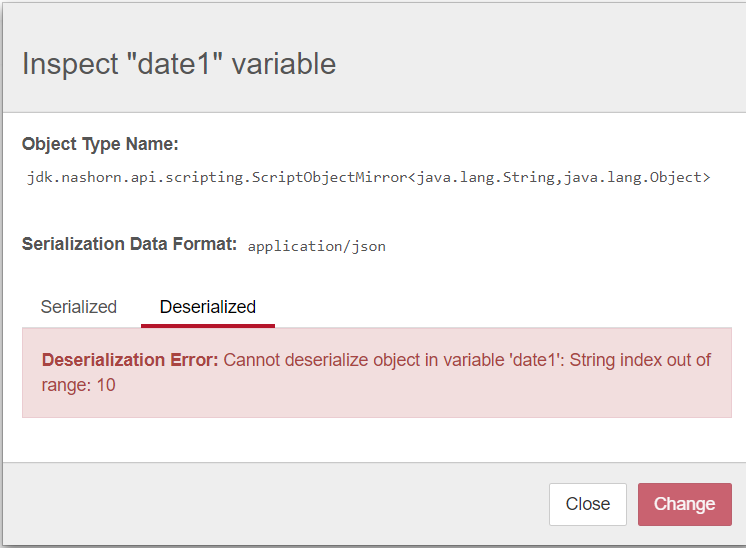Click the java.lang.String part of type name
The height and width of the screenshot is (548, 746).
point(486,177)
